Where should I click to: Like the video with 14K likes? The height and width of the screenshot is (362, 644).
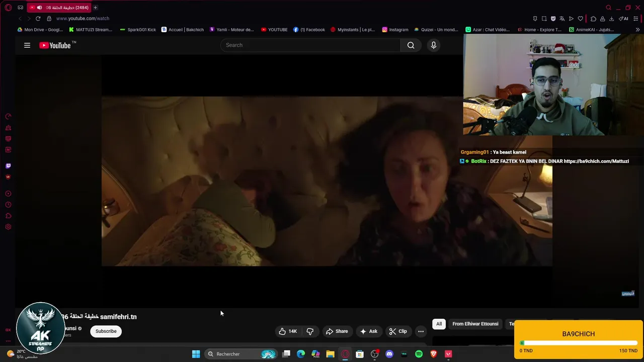tap(288, 331)
